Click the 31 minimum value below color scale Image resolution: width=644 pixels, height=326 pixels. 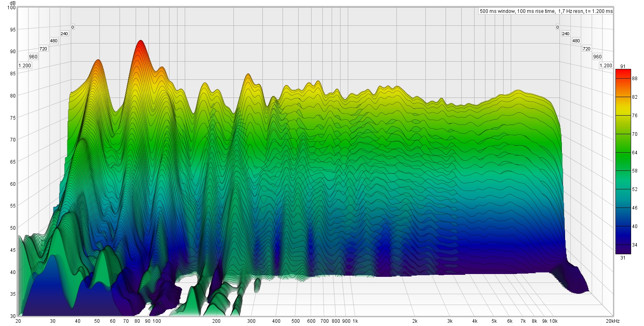623,258
